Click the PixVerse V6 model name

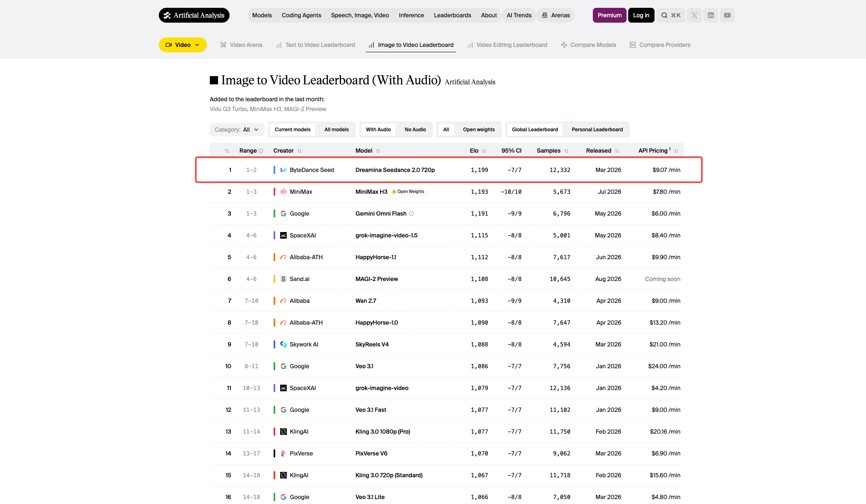click(371, 453)
